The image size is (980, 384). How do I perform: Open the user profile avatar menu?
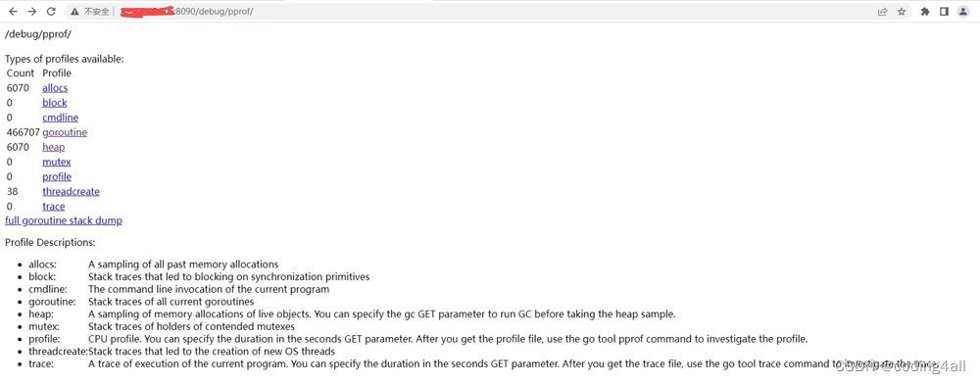point(963,11)
